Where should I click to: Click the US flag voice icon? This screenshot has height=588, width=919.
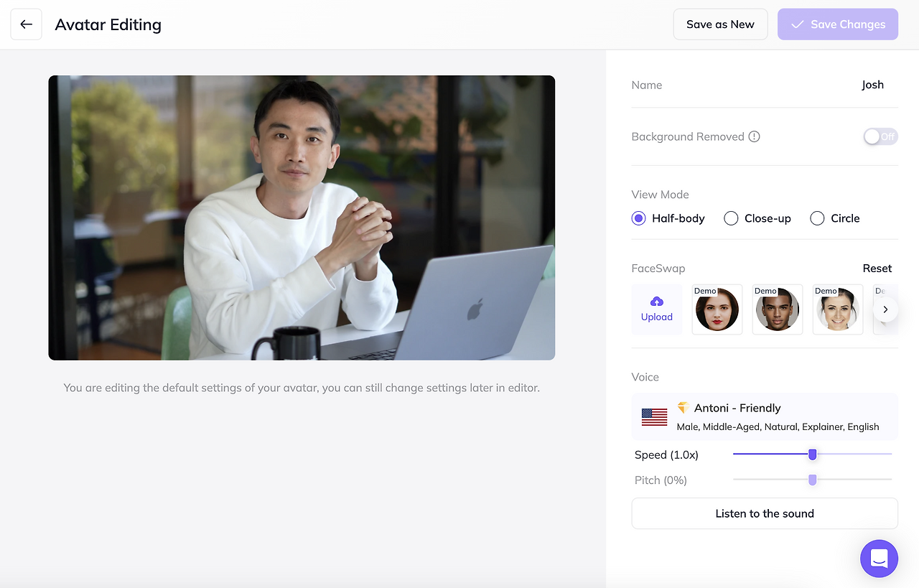click(x=654, y=416)
